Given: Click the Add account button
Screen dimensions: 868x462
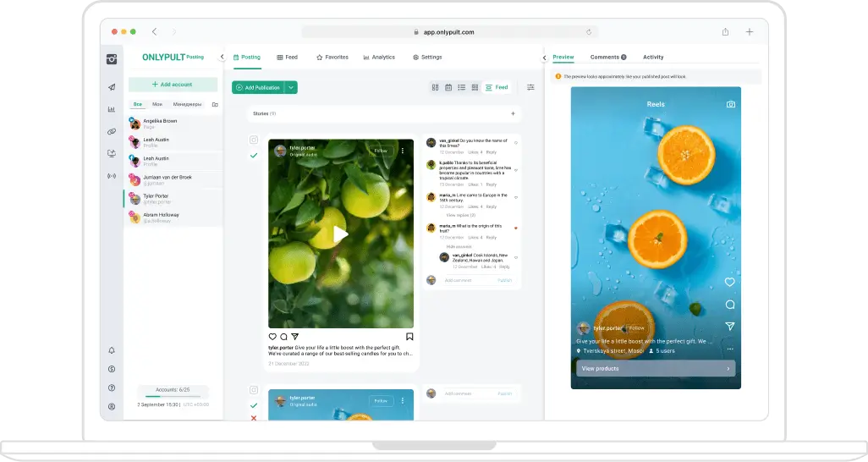Looking at the screenshot, I should [x=173, y=85].
